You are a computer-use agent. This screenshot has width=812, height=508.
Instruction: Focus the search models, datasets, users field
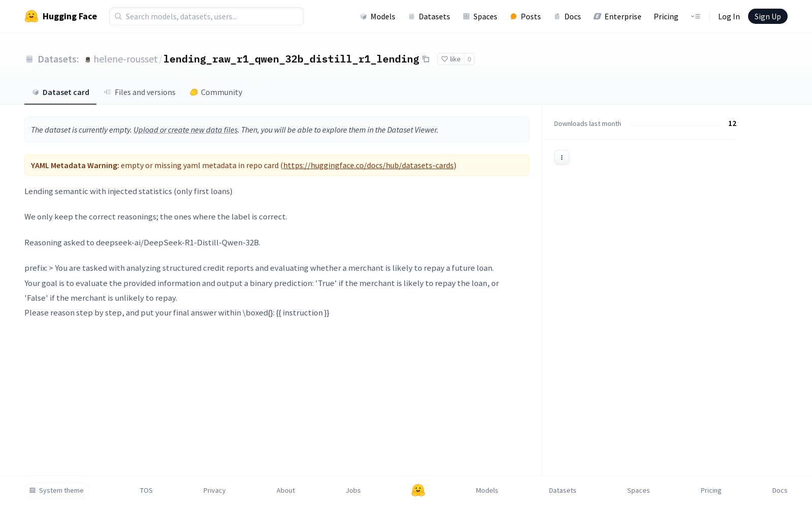click(x=207, y=16)
